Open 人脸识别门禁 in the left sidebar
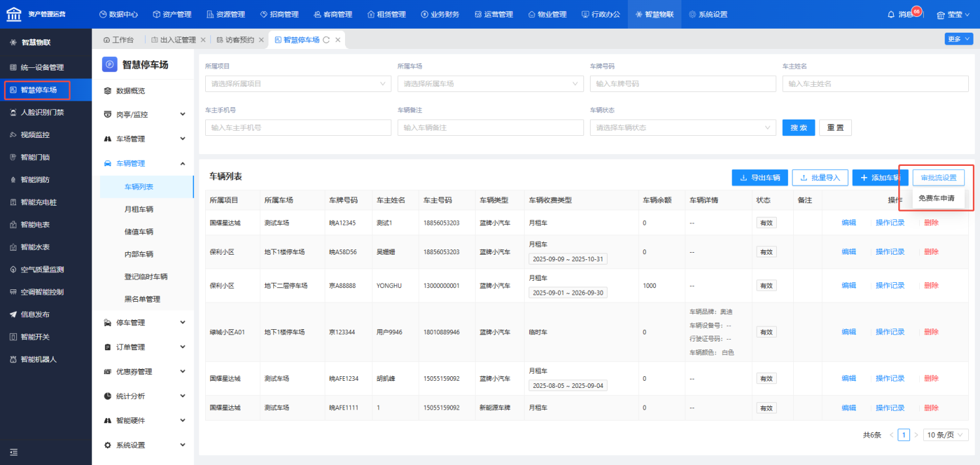Image resolution: width=980 pixels, height=465 pixels. pyautogui.click(x=42, y=112)
